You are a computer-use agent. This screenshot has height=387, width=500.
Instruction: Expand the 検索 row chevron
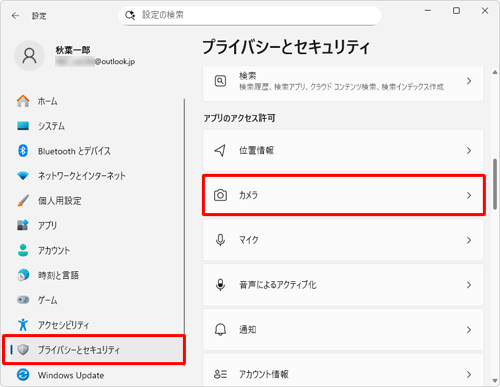coord(469,81)
